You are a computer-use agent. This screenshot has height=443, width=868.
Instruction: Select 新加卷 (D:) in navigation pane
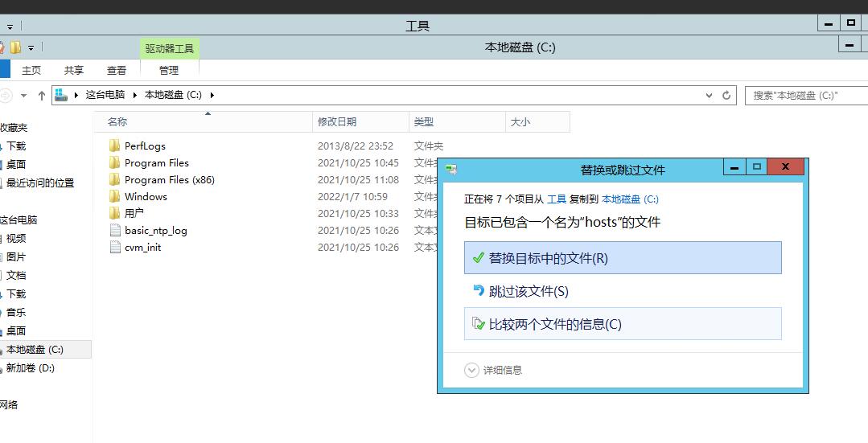click(x=30, y=368)
